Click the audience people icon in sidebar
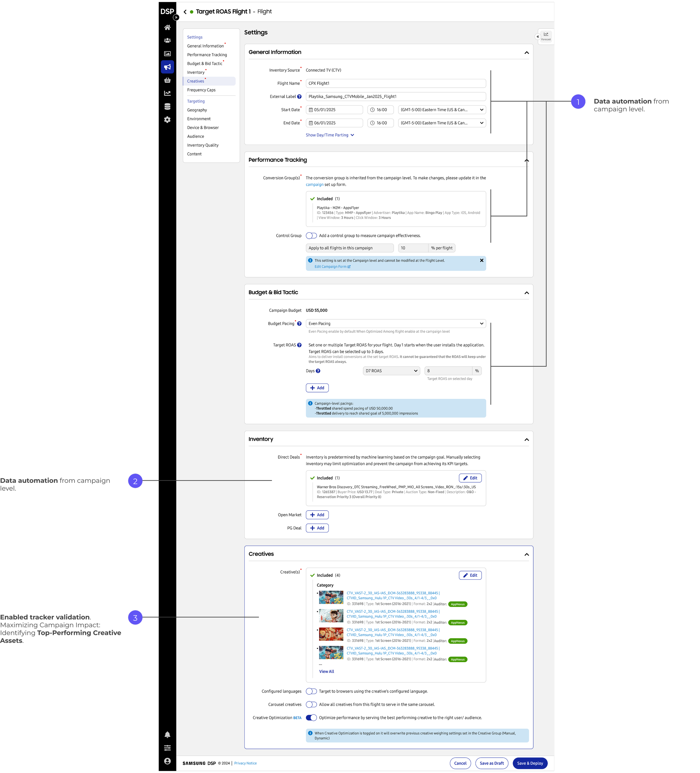Screen dimensions: 700x773 (167, 40)
